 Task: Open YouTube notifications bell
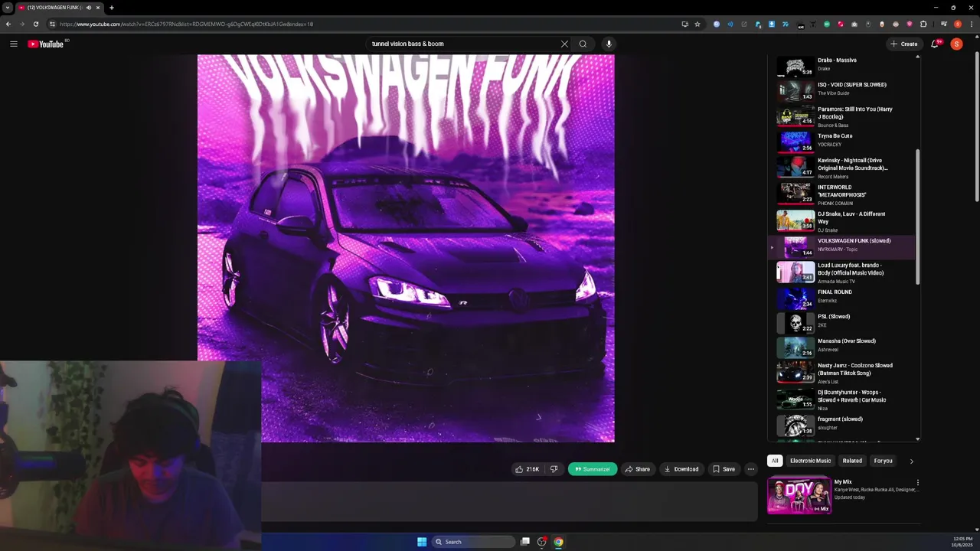935,44
